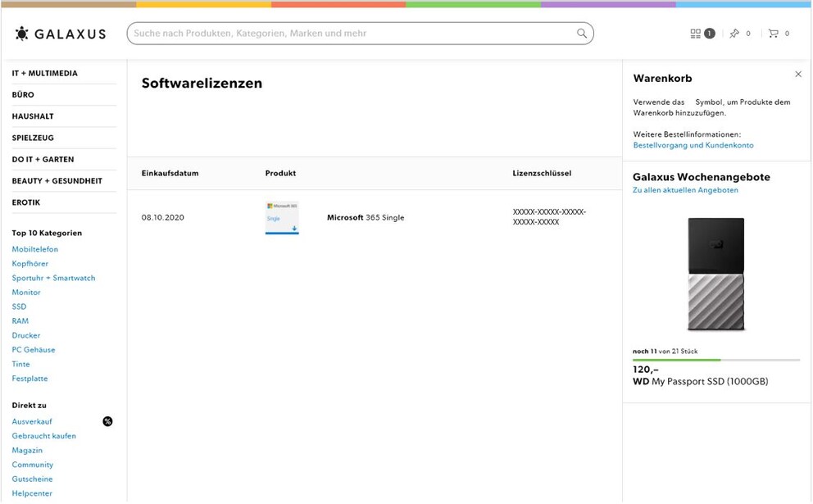
Task: Open the Helpcenter link
Action: [32, 493]
